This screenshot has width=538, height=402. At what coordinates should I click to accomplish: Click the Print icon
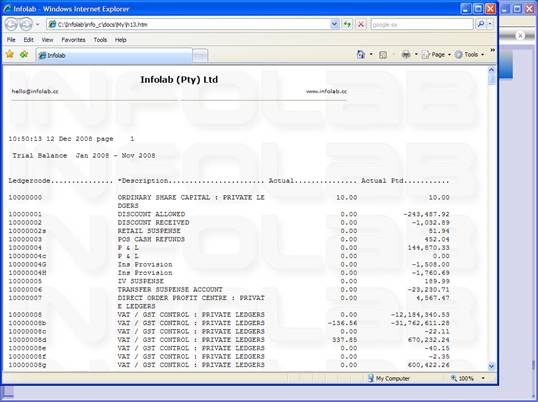point(406,54)
